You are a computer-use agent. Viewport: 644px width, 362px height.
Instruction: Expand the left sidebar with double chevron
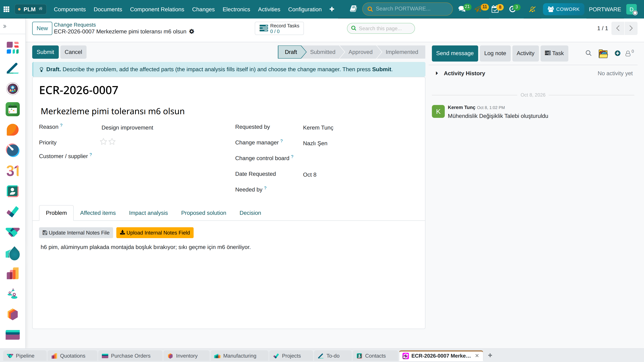tap(5, 26)
